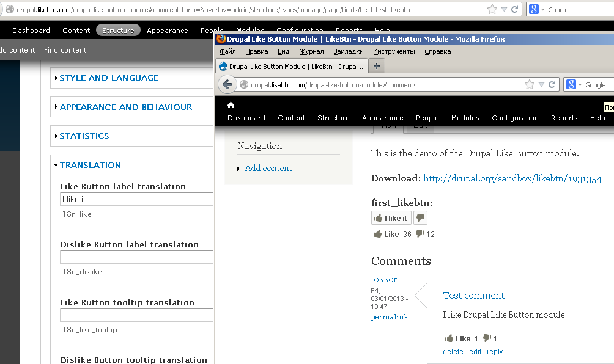Viewport: 614px width, 364px height.
Task: Open history dropdown arrow in front address bar
Action: click(x=542, y=84)
